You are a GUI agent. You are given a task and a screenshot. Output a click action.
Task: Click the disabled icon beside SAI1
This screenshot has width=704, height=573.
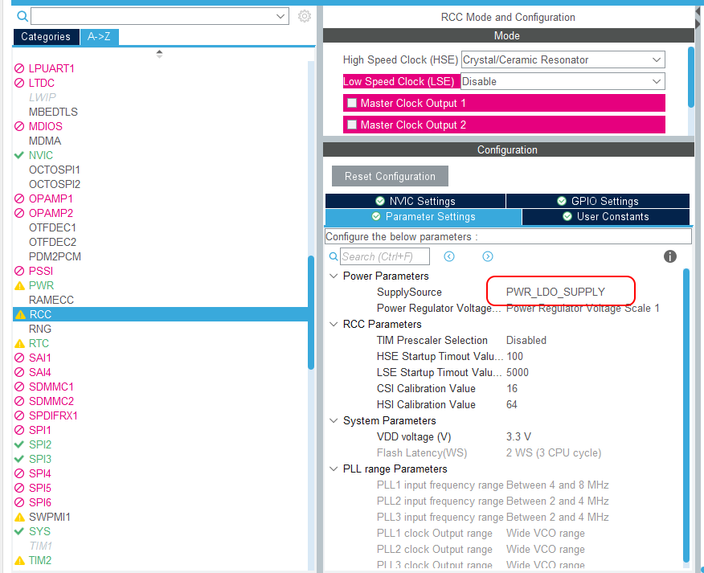pyautogui.click(x=19, y=358)
